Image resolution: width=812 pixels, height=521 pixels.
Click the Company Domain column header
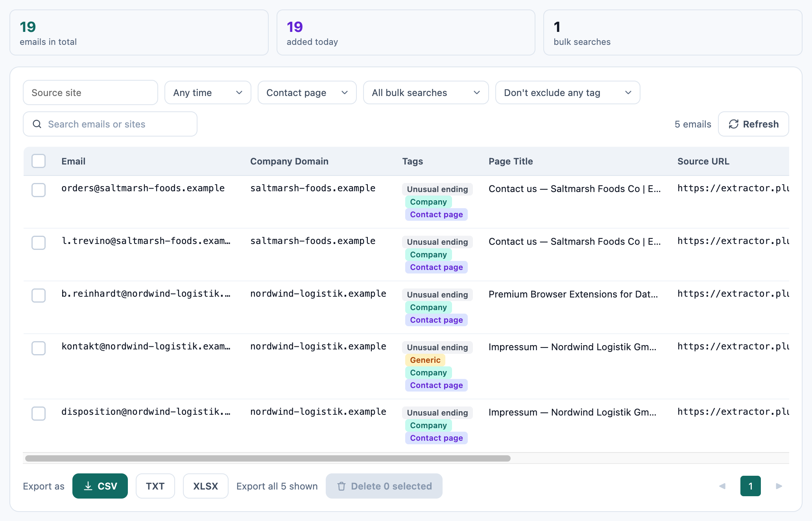(x=289, y=161)
